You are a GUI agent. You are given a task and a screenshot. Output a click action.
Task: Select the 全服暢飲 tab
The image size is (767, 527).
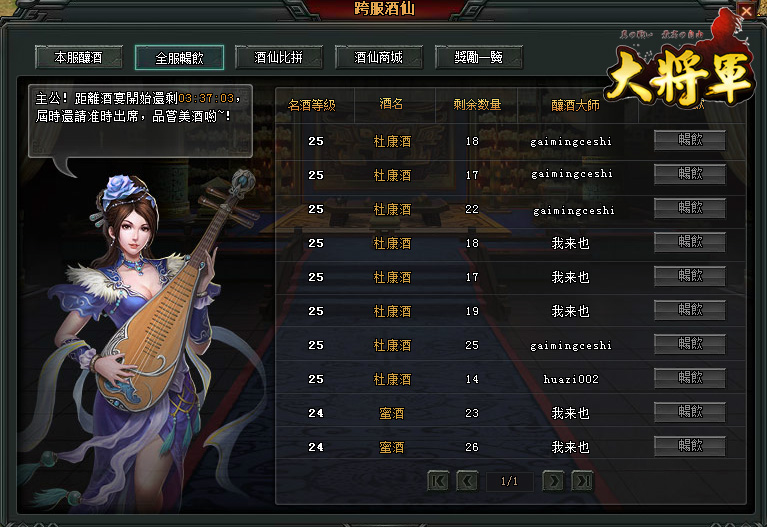[x=180, y=58]
